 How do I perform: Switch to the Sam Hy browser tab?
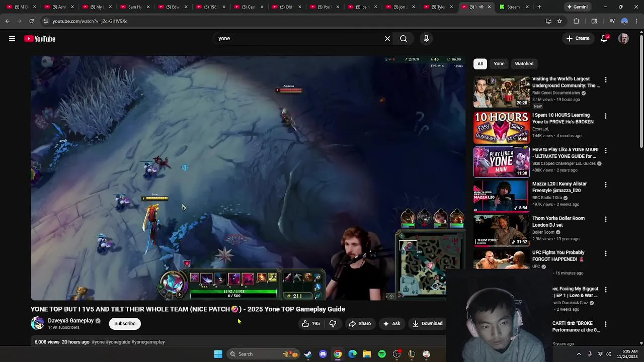pos(134,7)
